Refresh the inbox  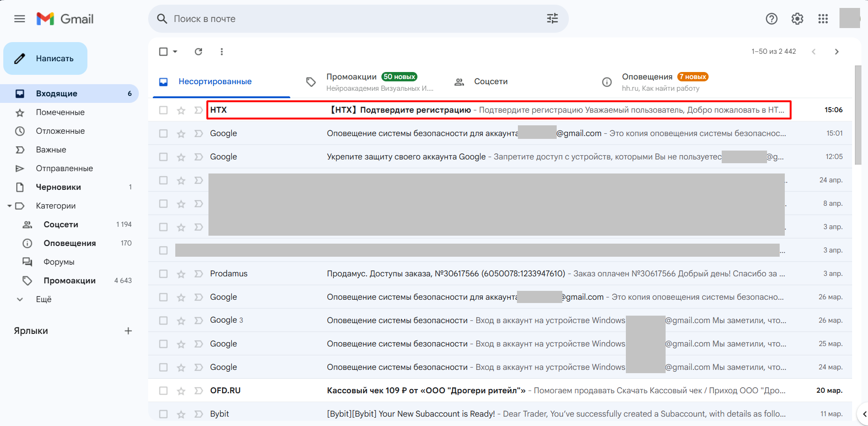(x=199, y=51)
